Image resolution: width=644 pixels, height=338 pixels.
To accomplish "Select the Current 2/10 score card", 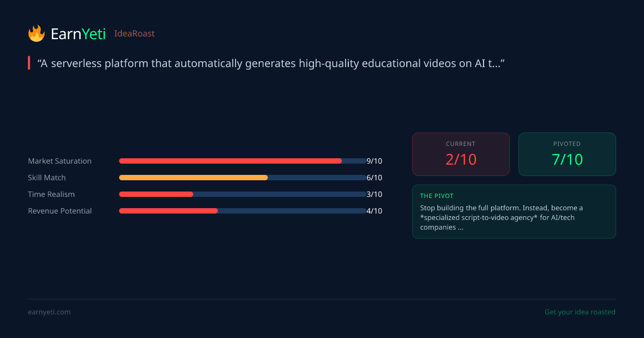I will (460, 154).
